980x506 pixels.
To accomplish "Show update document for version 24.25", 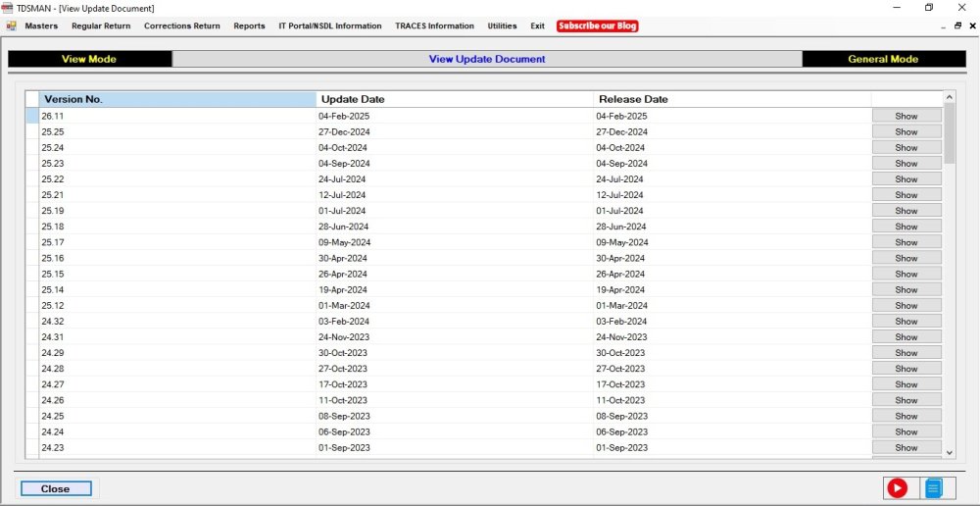I will [x=906, y=416].
